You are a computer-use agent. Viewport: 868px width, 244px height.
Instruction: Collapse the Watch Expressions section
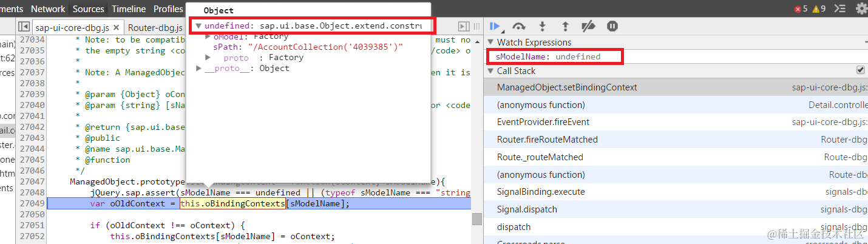coord(490,42)
